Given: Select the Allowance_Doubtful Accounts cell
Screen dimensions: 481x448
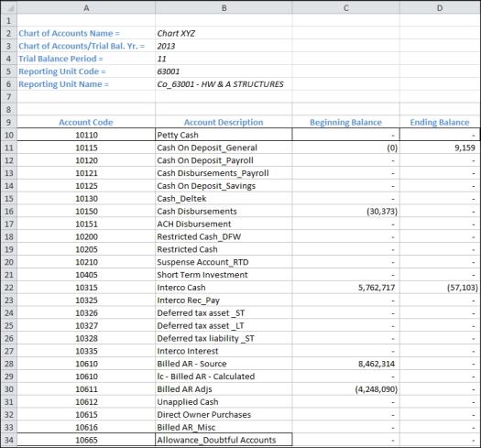Looking at the screenshot, I should [224, 440].
